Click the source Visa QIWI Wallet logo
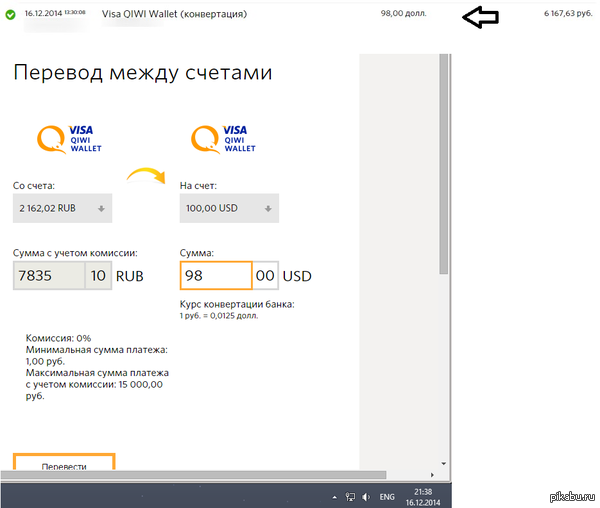The width and height of the screenshot is (600, 508). point(64,139)
